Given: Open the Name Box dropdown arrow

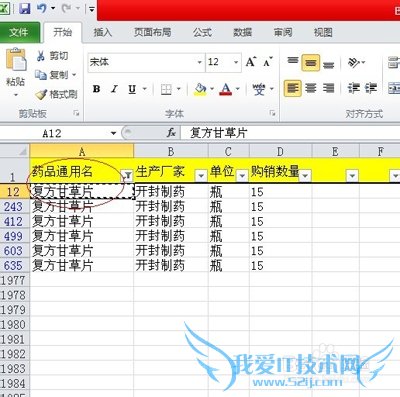Looking at the screenshot, I should pos(113,133).
